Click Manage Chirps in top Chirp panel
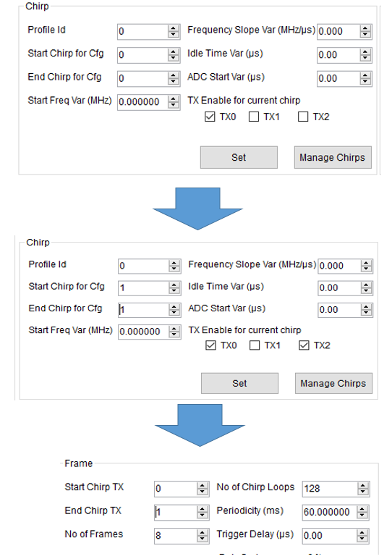Viewport: 392px width, 559px height. pos(333,157)
